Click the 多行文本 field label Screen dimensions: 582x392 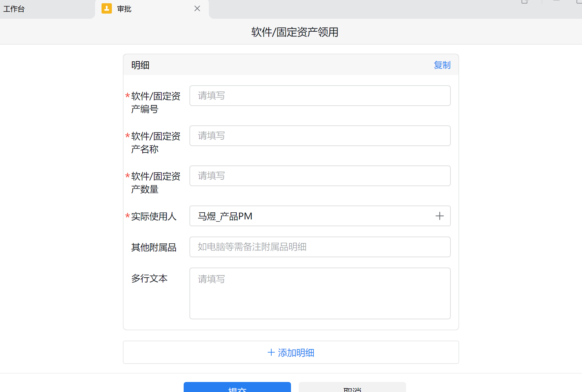[149, 278]
